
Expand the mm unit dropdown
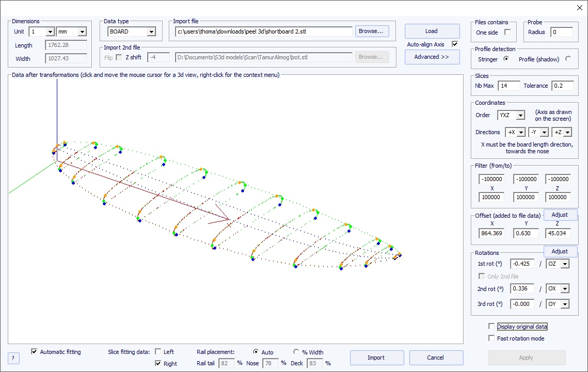[x=82, y=31]
